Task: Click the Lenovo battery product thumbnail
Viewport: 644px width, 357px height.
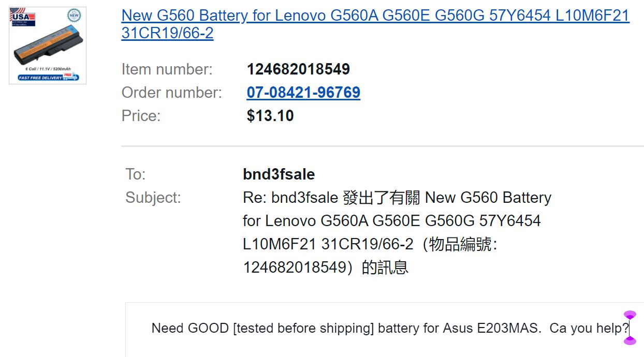Action: [48, 46]
